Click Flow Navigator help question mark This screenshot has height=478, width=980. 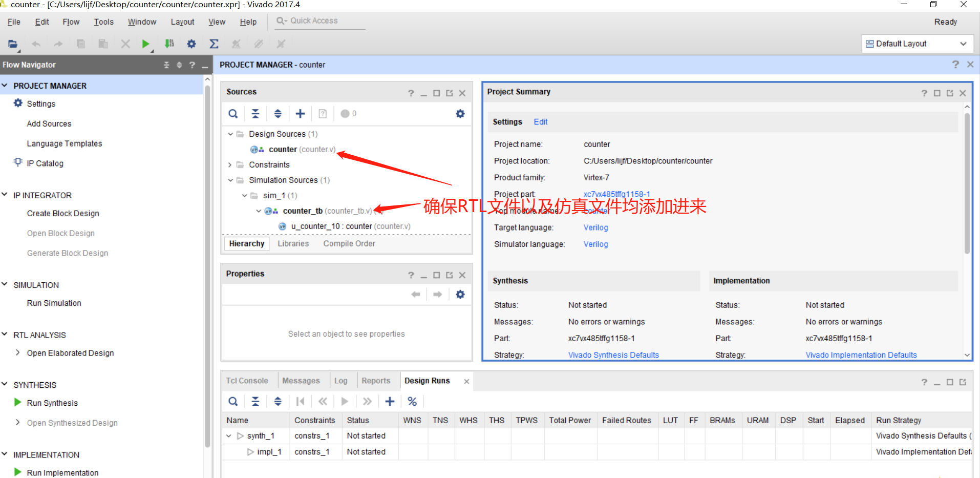pyautogui.click(x=192, y=65)
